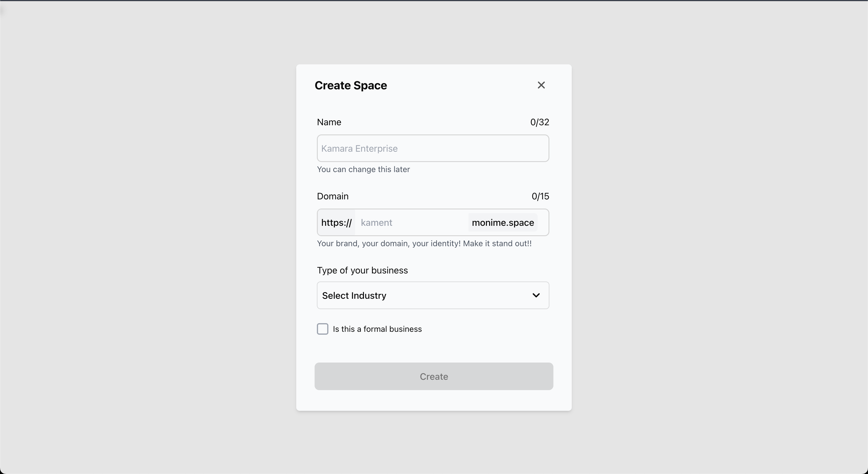Click the gray backdrop outside the dialog
Screen dimensions: 868x474
(135, 236)
